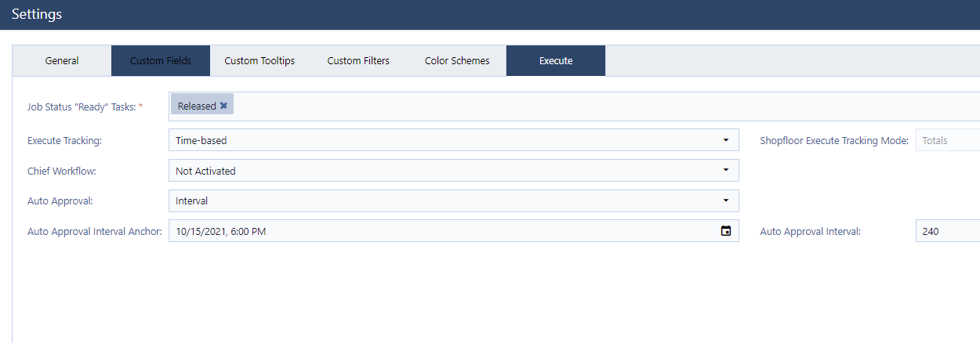Select the Time-based value in Execute Tracking
Image resolution: width=980 pixels, height=343 pixels.
pos(201,140)
